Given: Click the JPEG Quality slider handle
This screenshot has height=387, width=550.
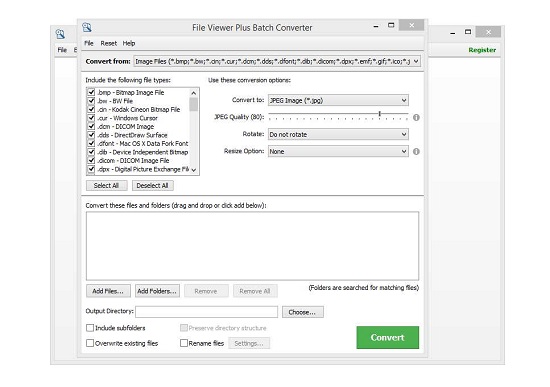Looking at the screenshot, I should click(380, 114).
